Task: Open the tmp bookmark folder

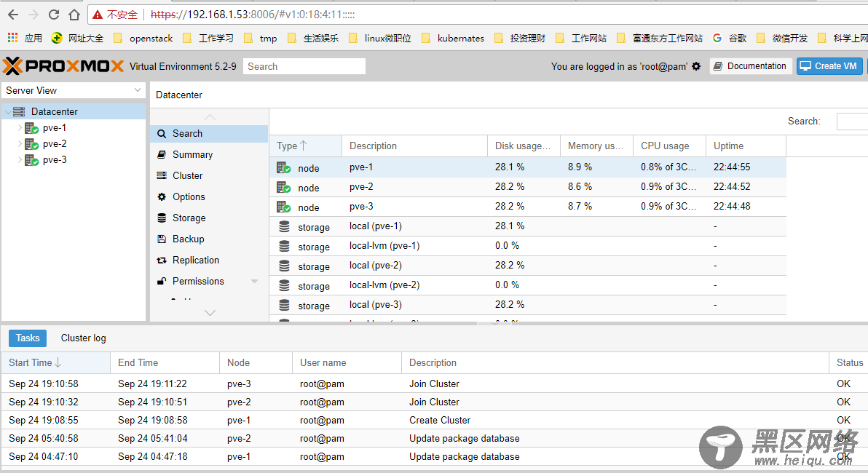Action: pyautogui.click(x=261, y=38)
